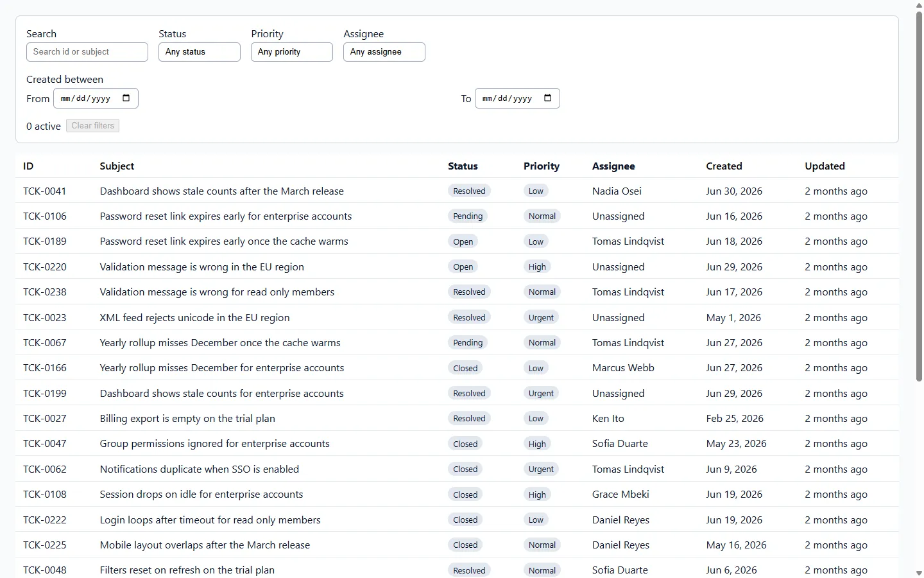Click assignee Nadia Osei
The height and width of the screenshot is (578, 924).
[617, 191]
